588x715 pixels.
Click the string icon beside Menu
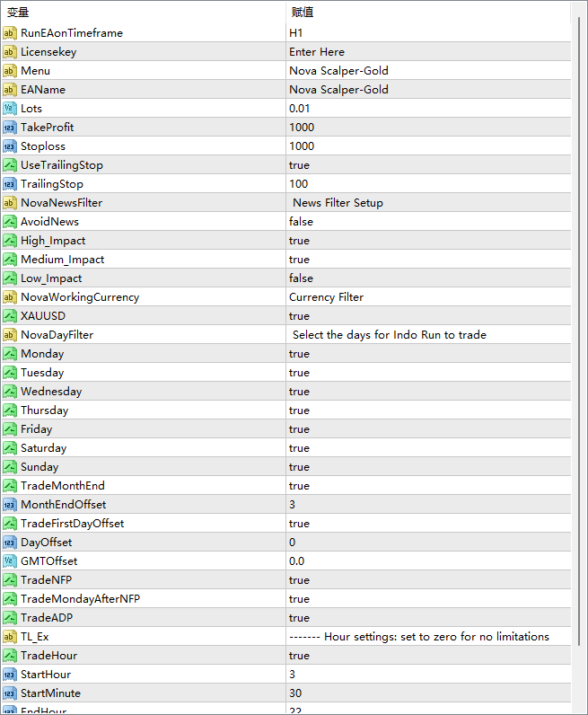click(10, 71)
